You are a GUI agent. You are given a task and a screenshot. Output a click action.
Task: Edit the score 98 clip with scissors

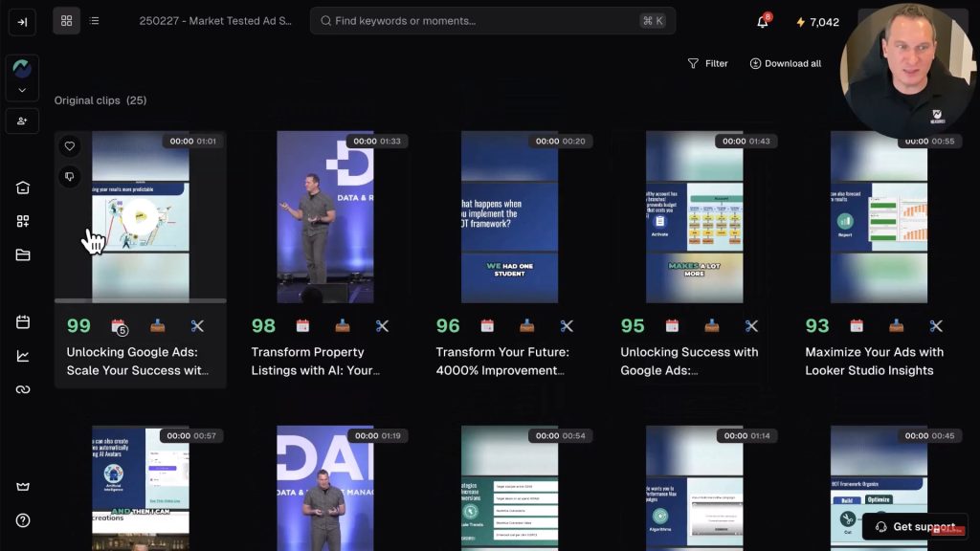pyautogui.click(x=382, y=325)
